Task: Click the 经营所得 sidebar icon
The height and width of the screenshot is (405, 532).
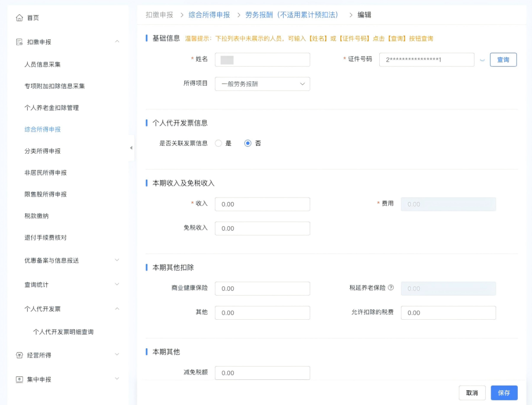Action: [x=19, y=355]
